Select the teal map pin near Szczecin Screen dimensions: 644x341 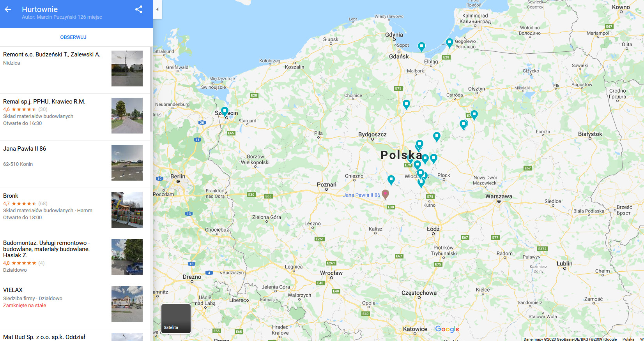point(225,111)
